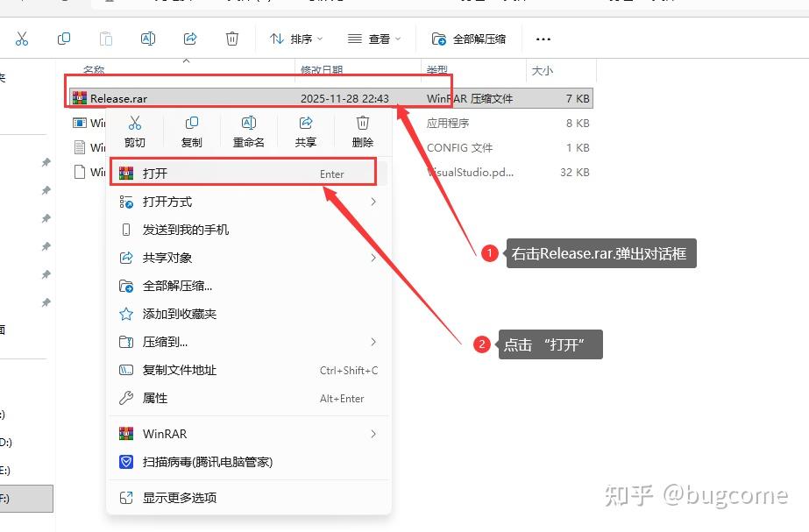Click the Copy icon in the toolbar

coord(61,39)
